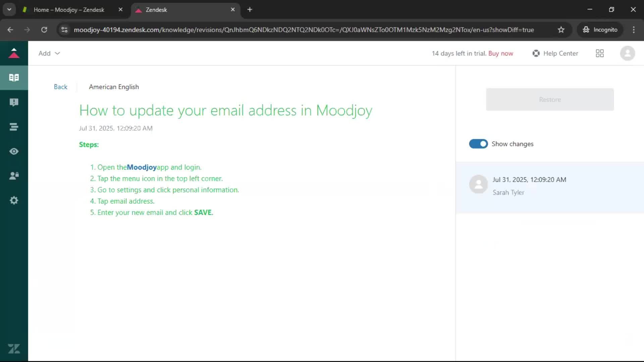Switch to the Home – Moodjoy – Zendesk tab
Viewport: 644px width, 362px height.
(x=69, y=10)
